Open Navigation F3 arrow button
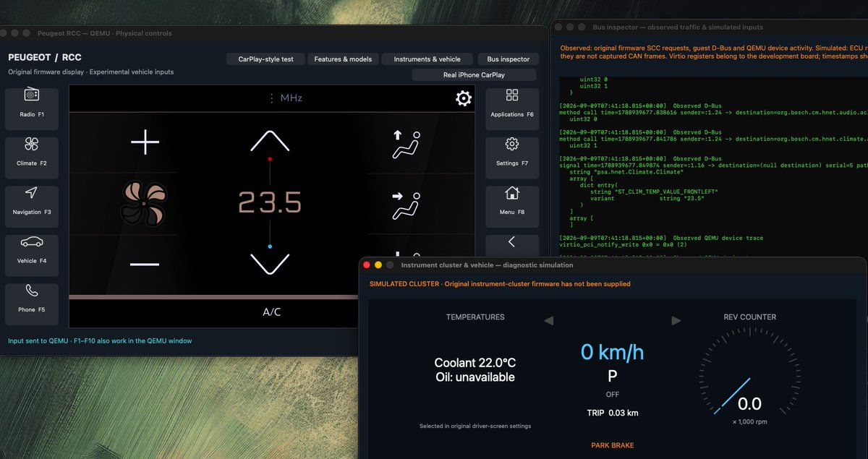 pyautogui.click(x=32, y=207)
